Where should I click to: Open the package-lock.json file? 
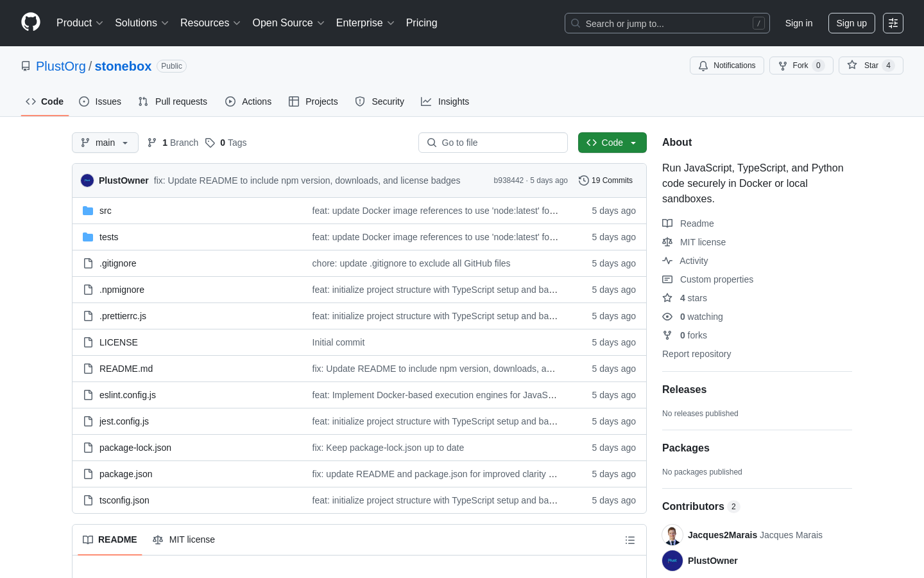(135, 448)
